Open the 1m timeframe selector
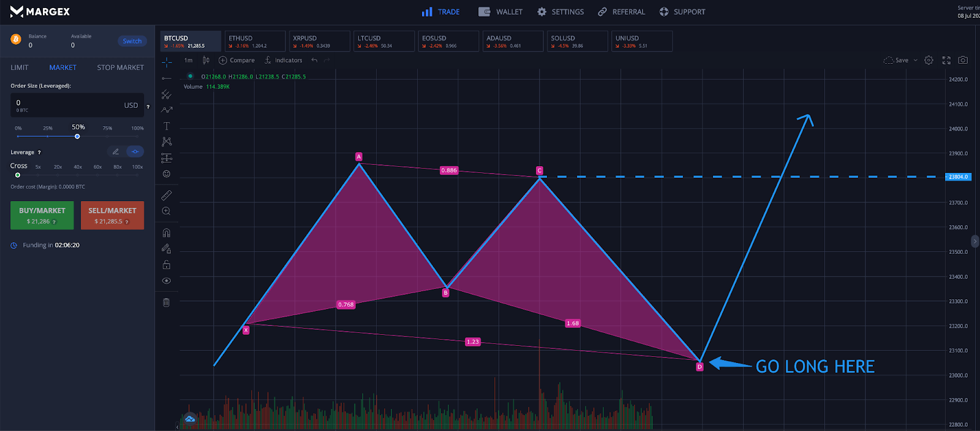Image resolution: width=980 pixels, height=431 pixels. coord(188,60)
